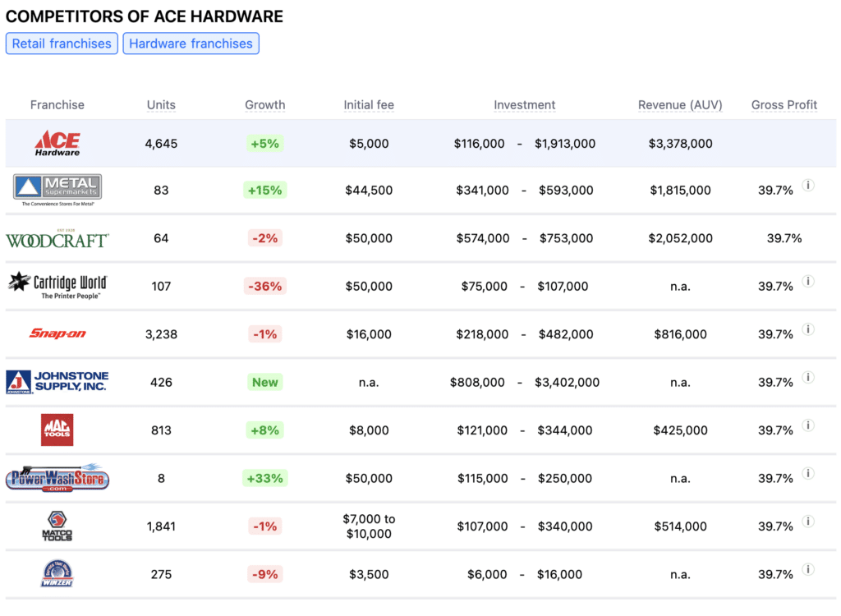The height and width of the screenshot is (616, 841).
Task: Click the $3,500 initial fee
Action: point(369,574)
